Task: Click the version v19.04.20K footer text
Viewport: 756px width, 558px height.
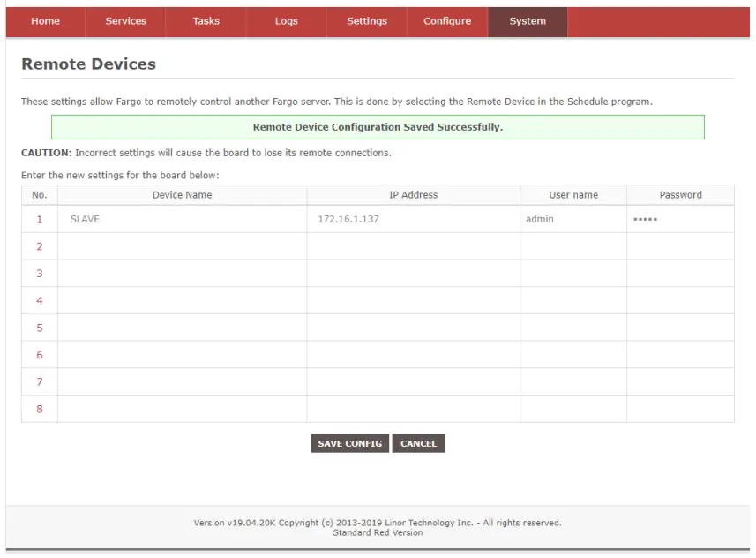Action: (x=378, y=523)
